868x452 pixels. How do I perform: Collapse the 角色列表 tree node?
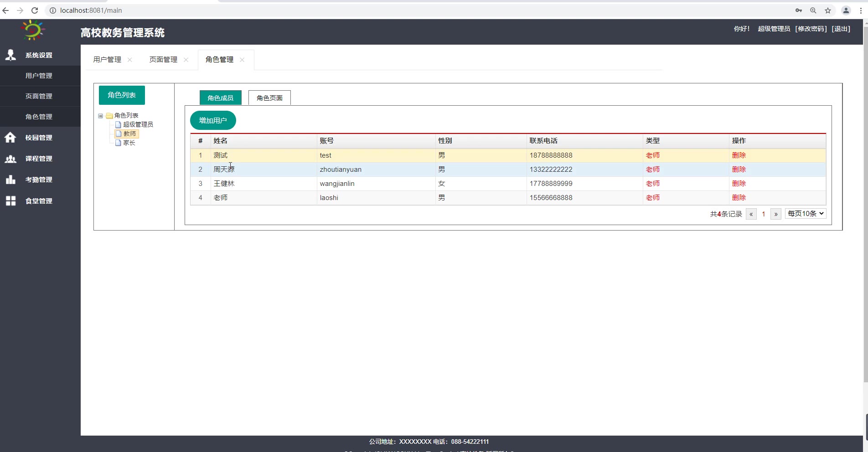[101, 116]
